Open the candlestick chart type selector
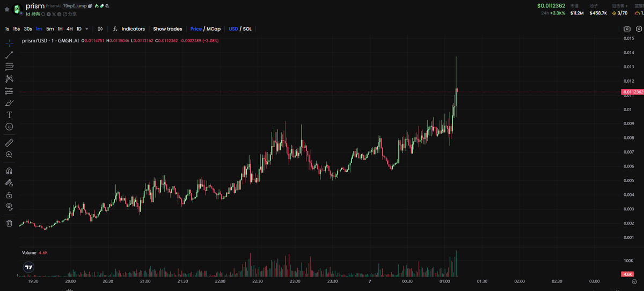This screenshot has width=644, height=291. pos(100,29)
